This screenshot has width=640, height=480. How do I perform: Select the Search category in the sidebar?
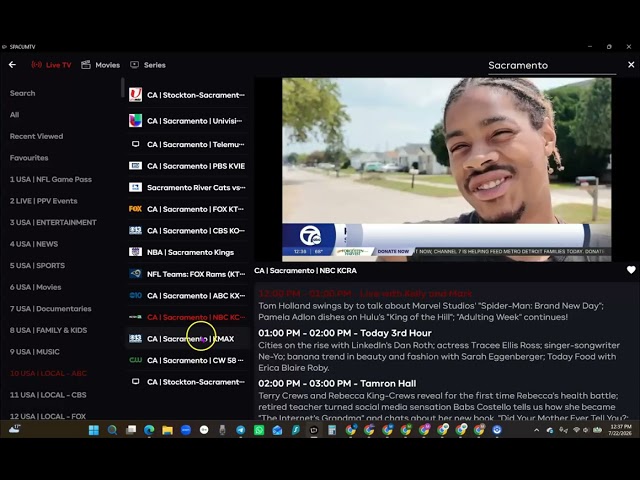pos(22,93)
